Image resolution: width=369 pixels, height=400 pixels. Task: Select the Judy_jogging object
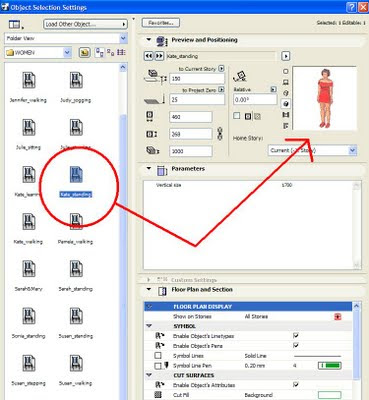(76, 86)
